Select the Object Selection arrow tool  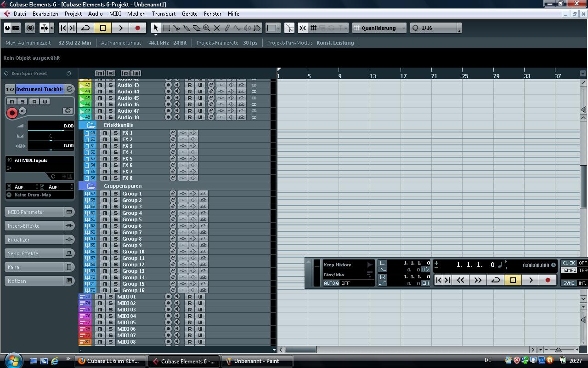(156, 28)
